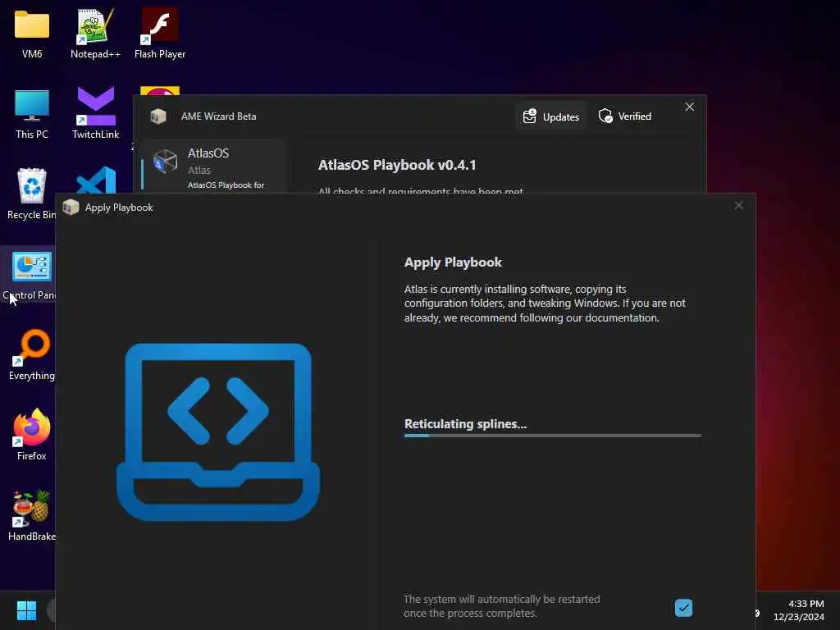840x630 pixels.
Task: Click the Reticulating splines progress bar
Action: point(553,436)
